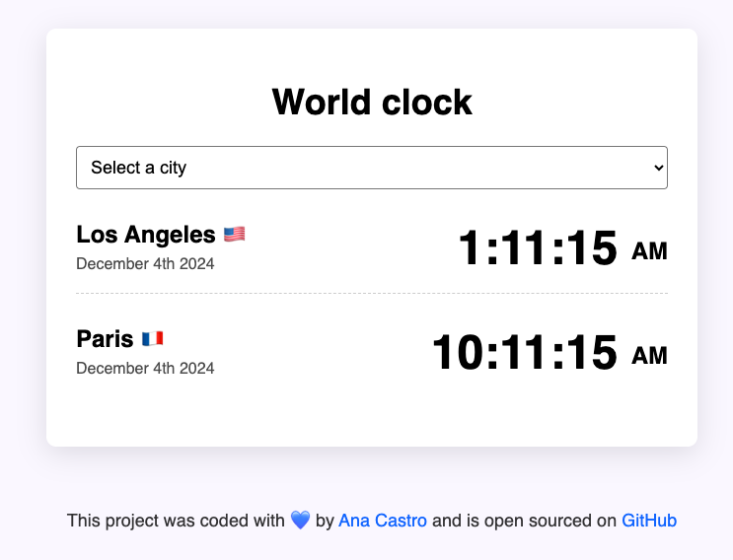The image size is (733, 560).
Task: Select the Los Angeles city name
Action: click(146, 235)
